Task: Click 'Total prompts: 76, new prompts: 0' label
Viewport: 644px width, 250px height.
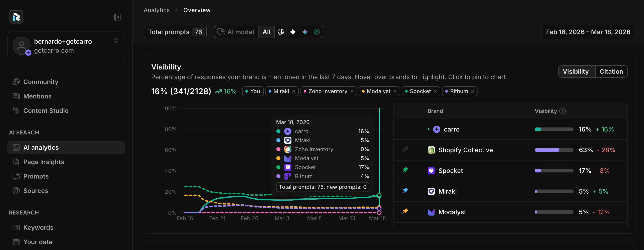Action: pyautogui.click(x=322, y=187)
